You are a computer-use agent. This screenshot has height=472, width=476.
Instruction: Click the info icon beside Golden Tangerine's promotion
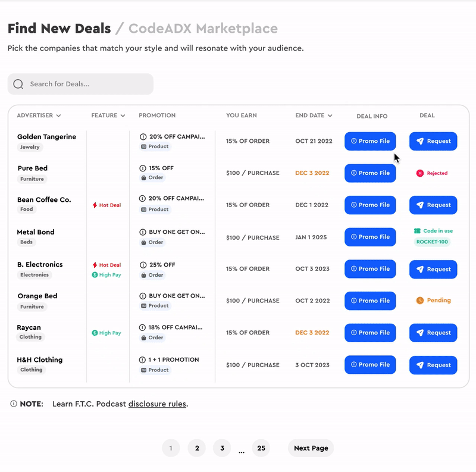coord(143,137)
